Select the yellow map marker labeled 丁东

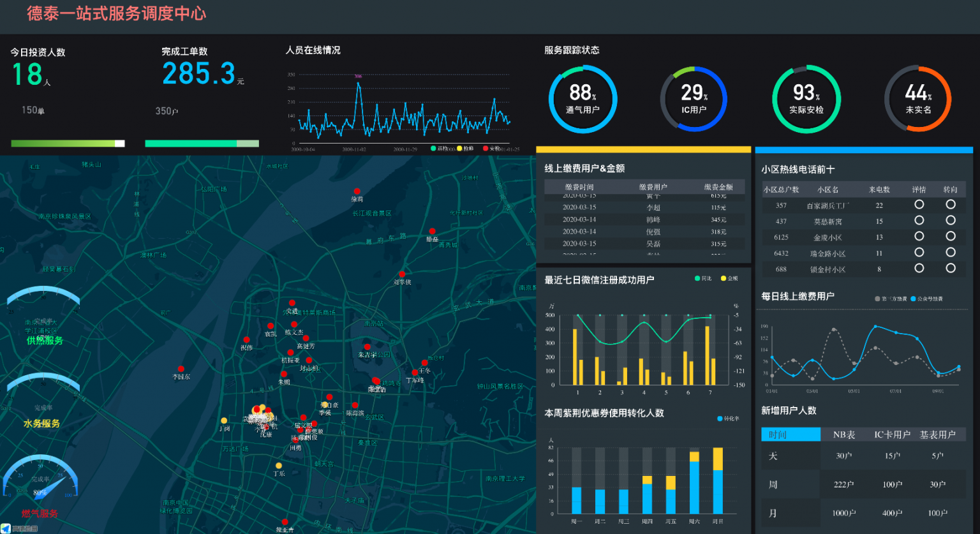tap(279, 466)
